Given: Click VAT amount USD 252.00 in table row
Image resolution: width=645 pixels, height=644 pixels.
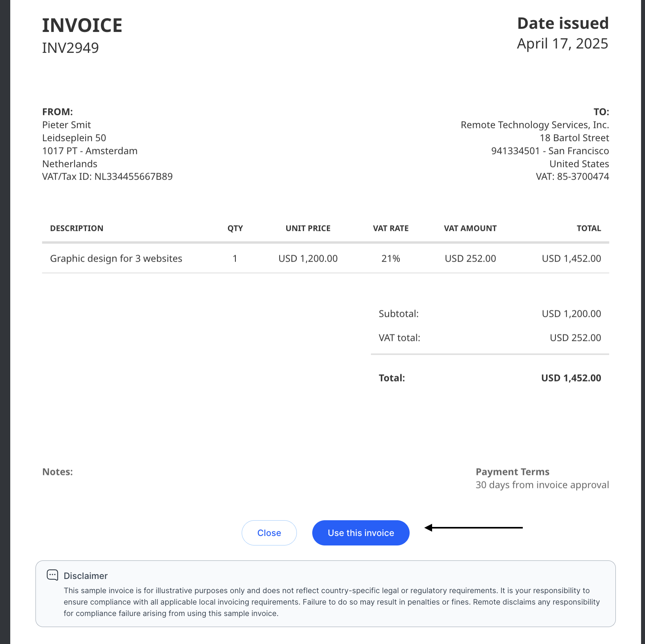Looking at the screenshot, I should pyautogui.click(x=470, y=259).
